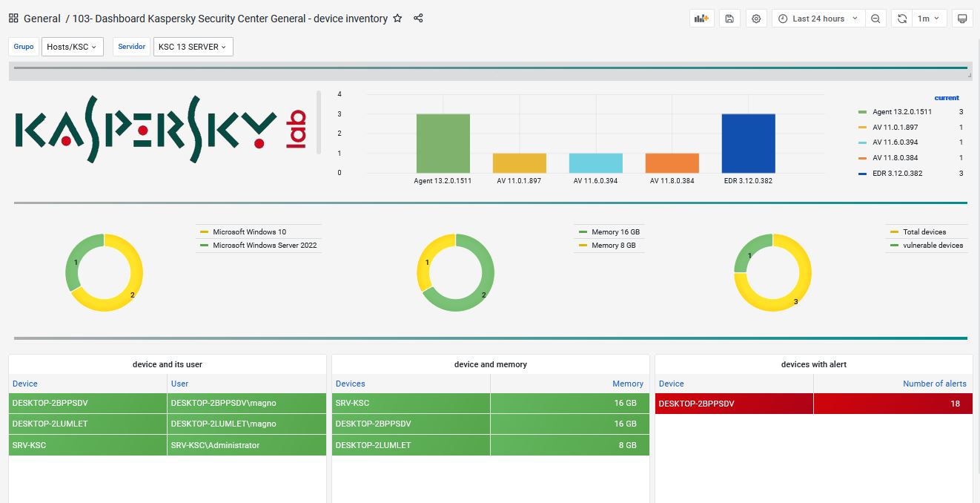This screenshot has width=980, height=503.
Task: Sort by the Number of alerts column
Action: point(935,384)
